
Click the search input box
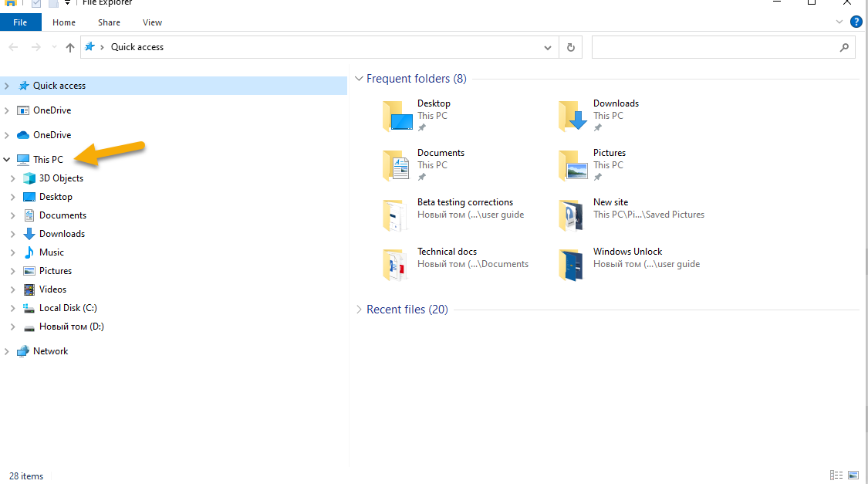(714, 47)
